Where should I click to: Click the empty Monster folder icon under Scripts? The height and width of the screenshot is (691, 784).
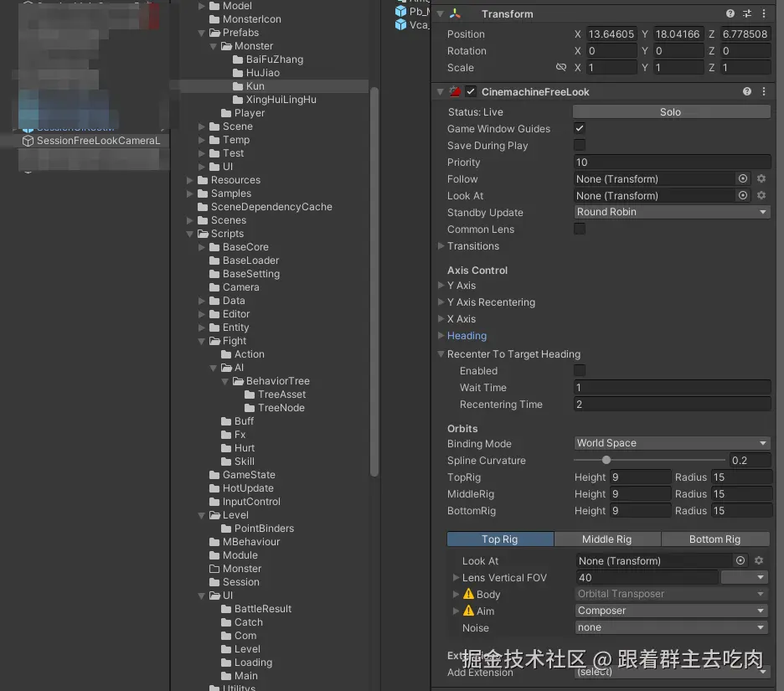[x=214, y=569]
